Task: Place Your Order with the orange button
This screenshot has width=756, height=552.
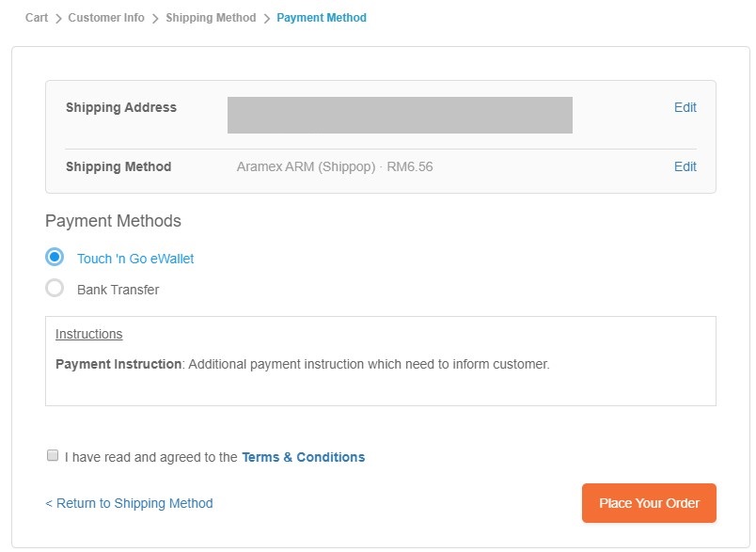Action: (x=649, y=503)
